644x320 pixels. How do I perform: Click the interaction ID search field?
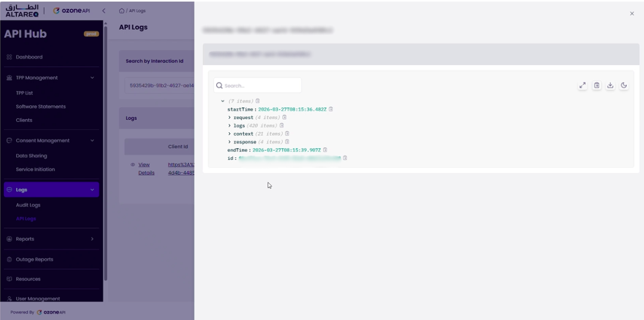click(x=160, y=86)
